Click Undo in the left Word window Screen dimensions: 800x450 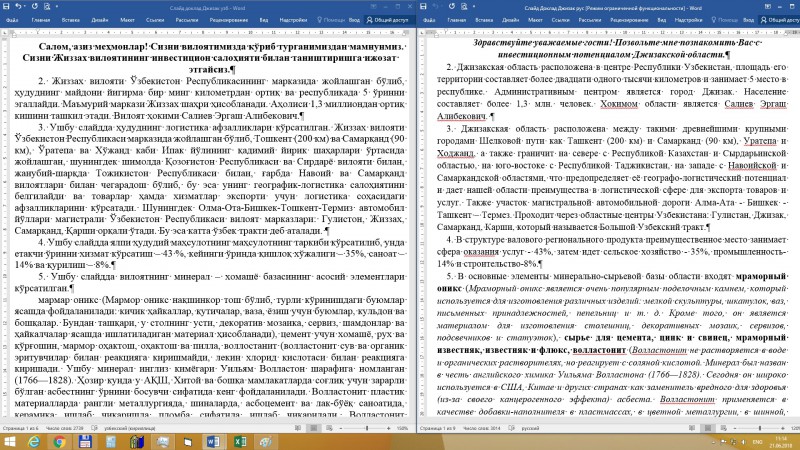18,7
